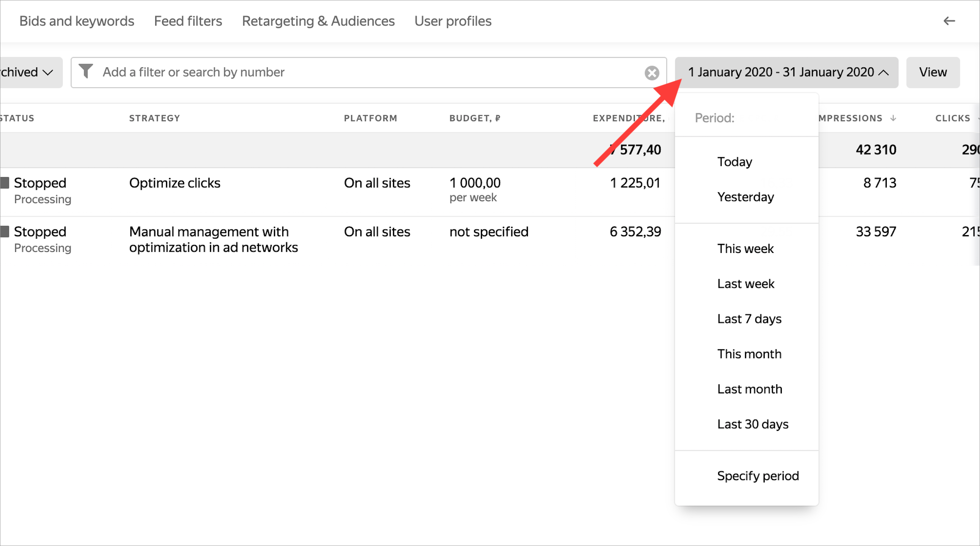Click On all sites in Manual management row
The image size is (980, 546).
(x=377, y=232)
